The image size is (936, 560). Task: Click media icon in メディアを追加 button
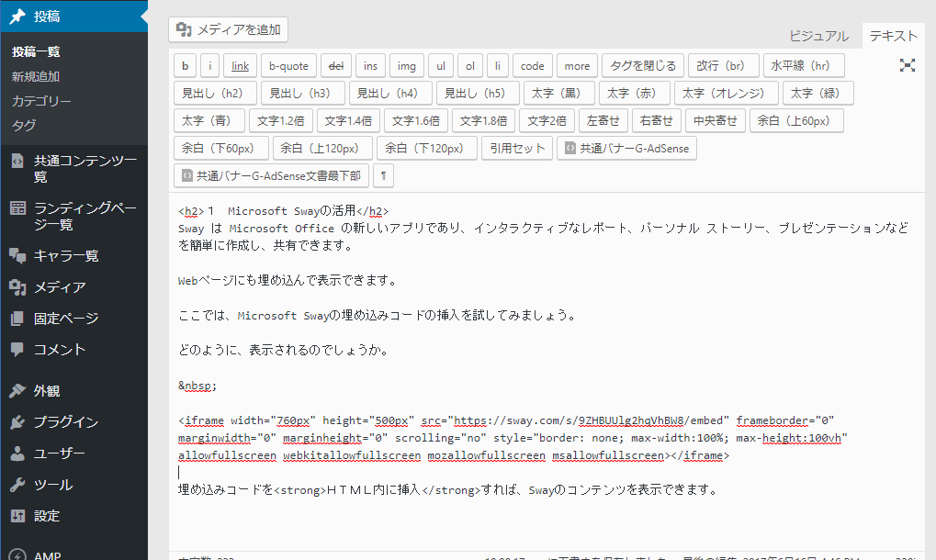tap(184, 29)
